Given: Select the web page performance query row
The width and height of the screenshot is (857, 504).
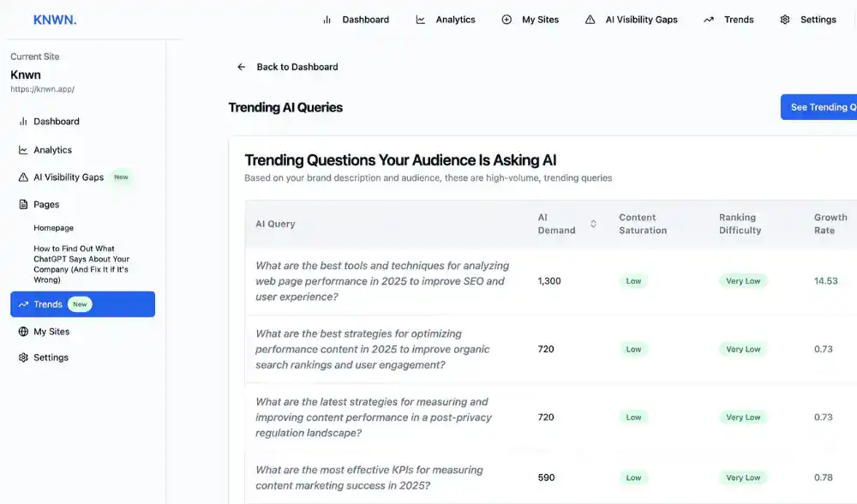Looking at the screenshot, I should pyautogui.click(x=382, y=281).
